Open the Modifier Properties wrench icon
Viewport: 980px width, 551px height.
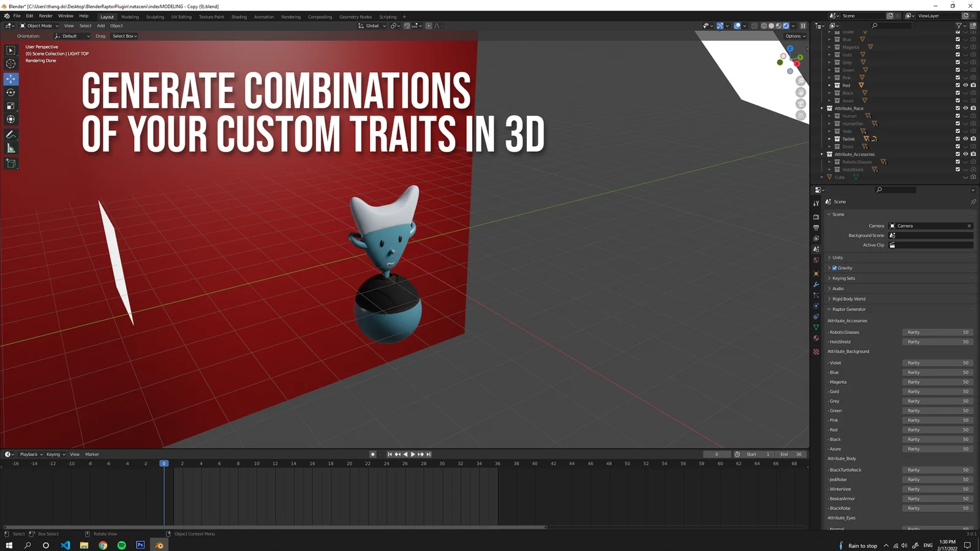pyautogui.click(x=816, y=285)
